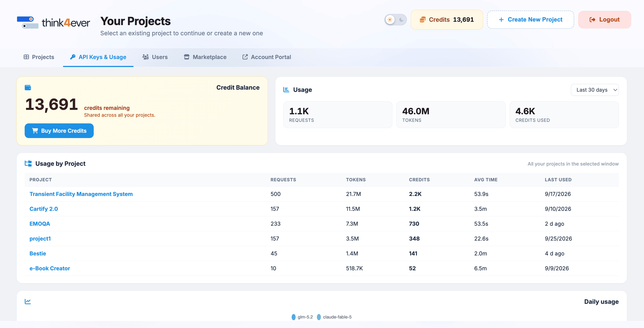Image resolution: width=644 pixels, height=328 pixels.
Task: Click the wallet icon in Credit Balance card
Action: click(28, 87)
